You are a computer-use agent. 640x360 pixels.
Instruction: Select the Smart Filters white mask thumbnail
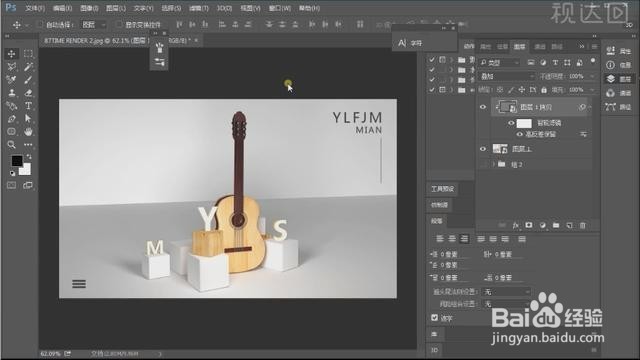tap(524, 123)
